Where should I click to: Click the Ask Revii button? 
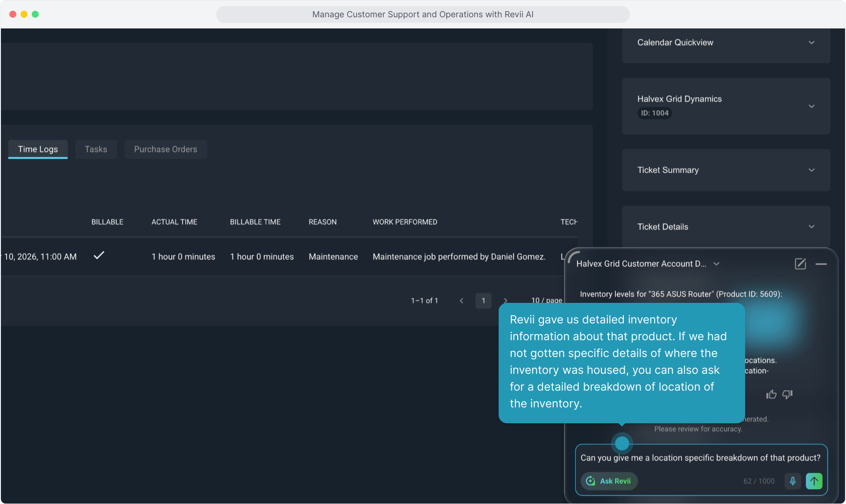pos(609,481)
